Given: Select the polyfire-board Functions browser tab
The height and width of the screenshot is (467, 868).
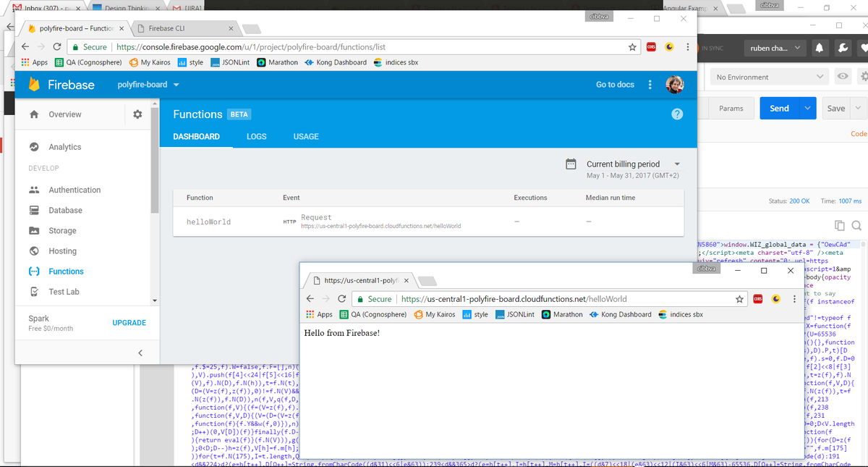Looking at the screenshot, I should [76, 28].
